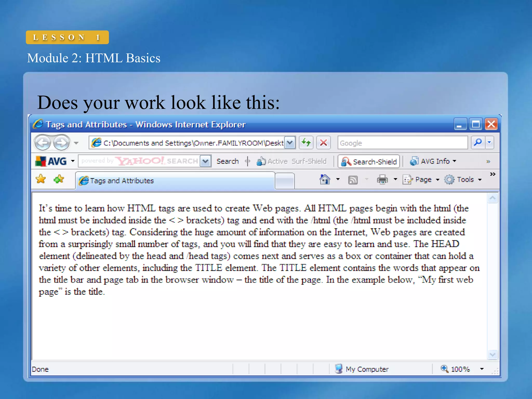Viewport: 532px width, 399px height.
Task: Expand the address bar history dropdown
Action: click(x=290, y=143)
